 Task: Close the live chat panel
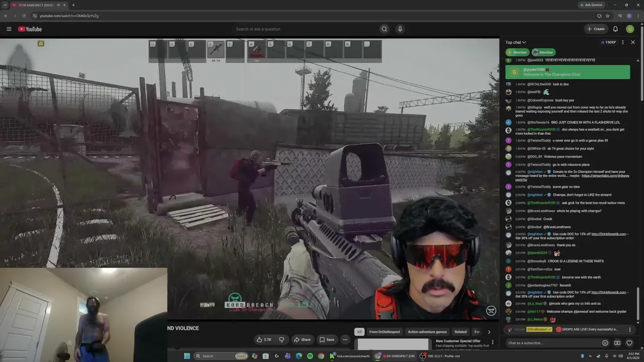click(633, 42)
